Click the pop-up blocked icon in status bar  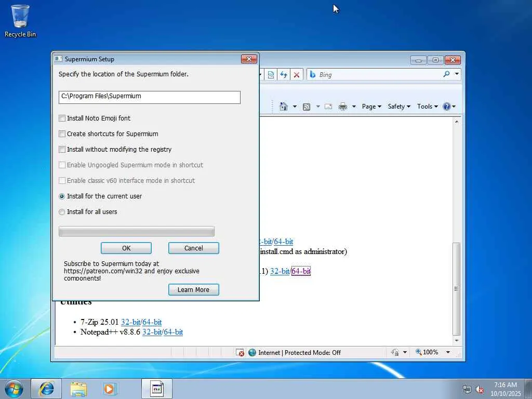click(x=240, y=353)
